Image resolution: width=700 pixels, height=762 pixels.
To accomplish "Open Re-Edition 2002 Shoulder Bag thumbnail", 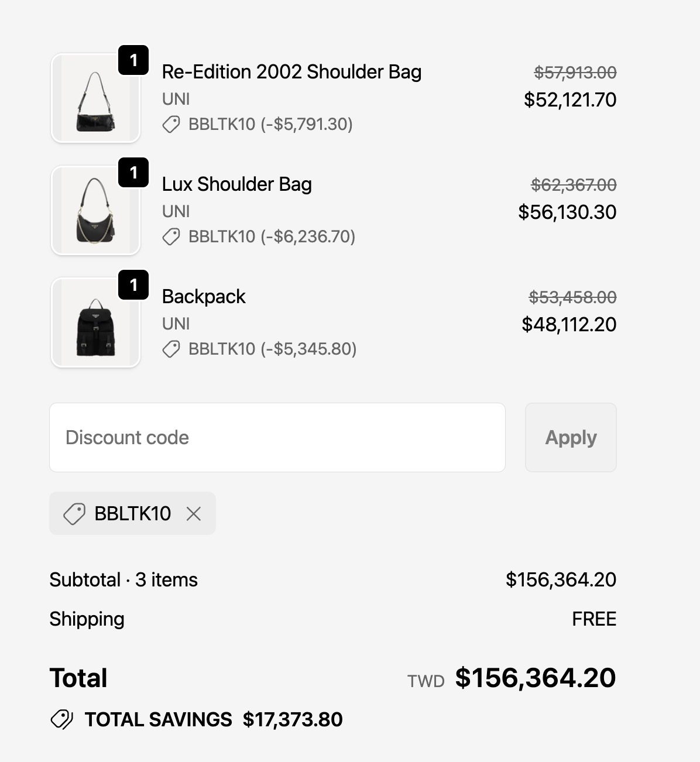I will 95,98.
